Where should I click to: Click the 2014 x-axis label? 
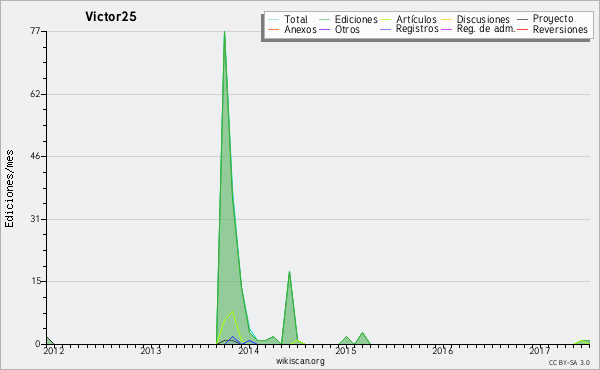click(248, 350)
